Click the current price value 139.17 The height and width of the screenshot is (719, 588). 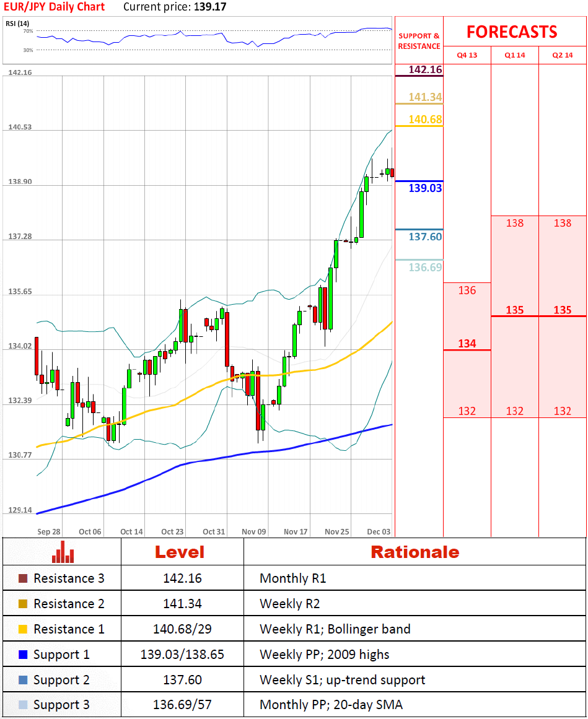tap(210, 7)
